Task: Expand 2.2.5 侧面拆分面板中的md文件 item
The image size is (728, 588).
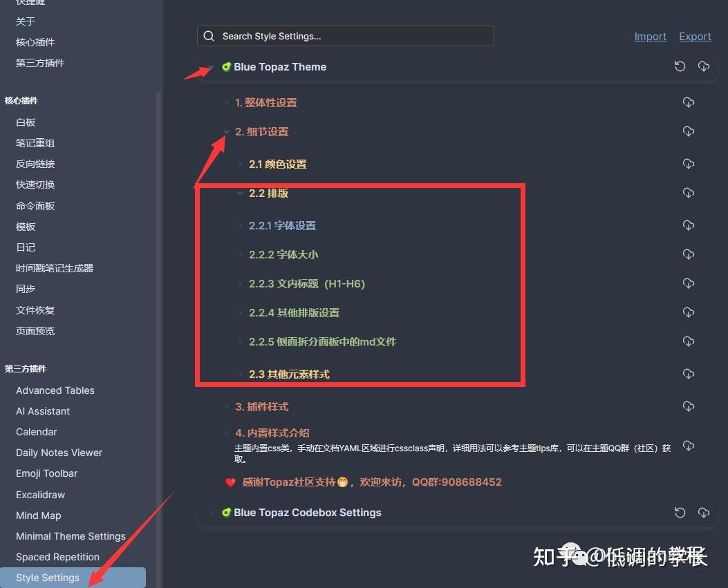Action: pyautogui.click(x=240, y=342)
